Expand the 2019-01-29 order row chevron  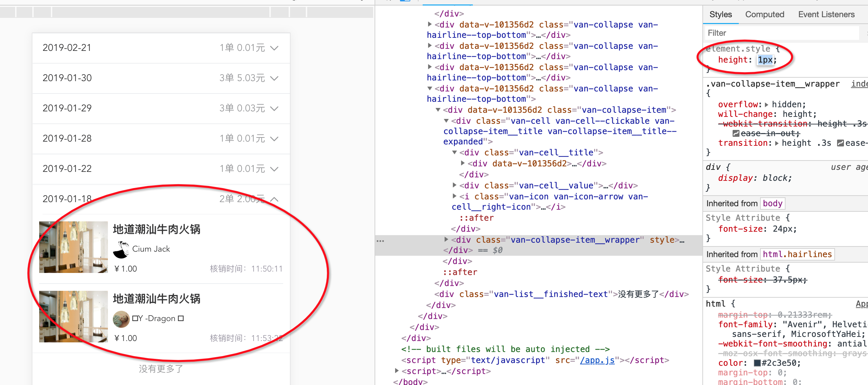click(274, 109)
